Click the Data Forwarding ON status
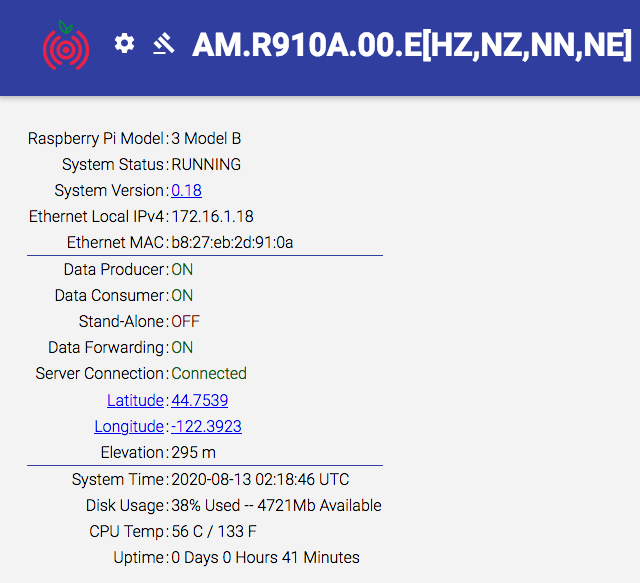 pos(182,348)
